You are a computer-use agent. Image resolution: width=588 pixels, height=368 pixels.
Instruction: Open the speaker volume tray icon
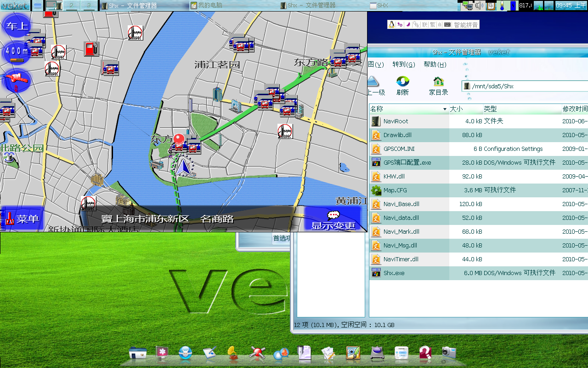pos(480,6)
